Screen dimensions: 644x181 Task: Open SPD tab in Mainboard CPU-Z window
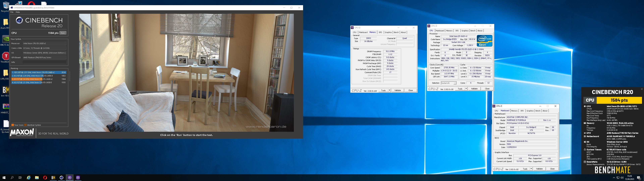coord(522,111)
